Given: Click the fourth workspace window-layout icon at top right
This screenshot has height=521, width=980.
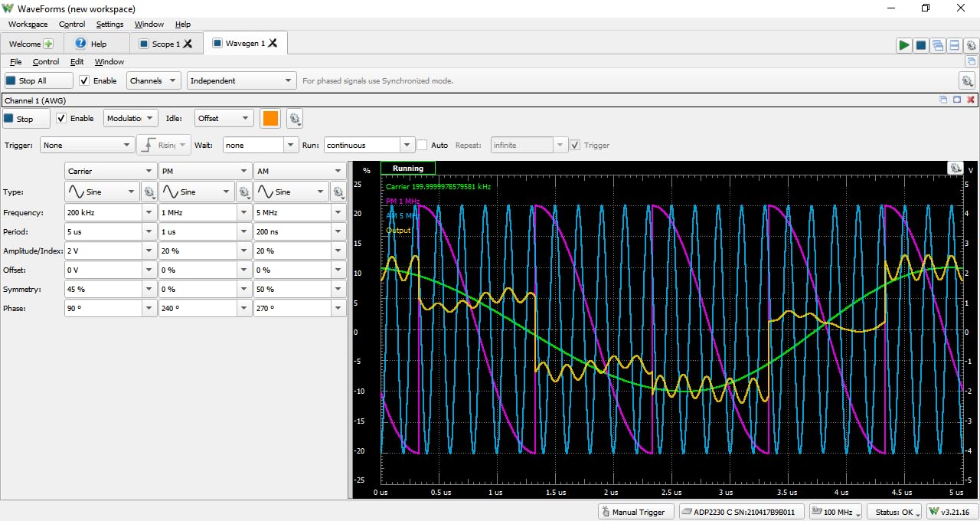Looking at the screenshot, I should tap(955, 45).
